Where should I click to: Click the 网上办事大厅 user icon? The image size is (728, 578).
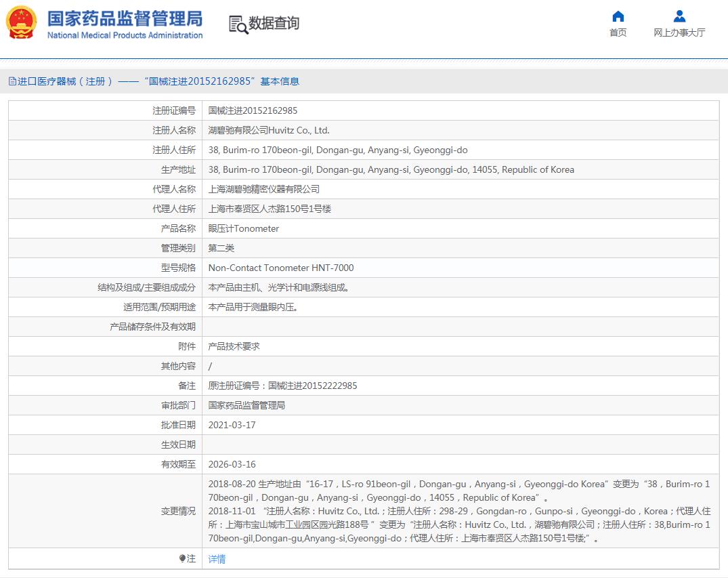click(x=679, y=16)
